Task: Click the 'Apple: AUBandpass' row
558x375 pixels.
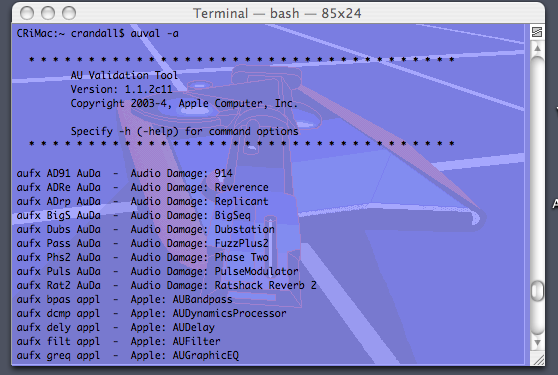Action: [x=124, y=300]
